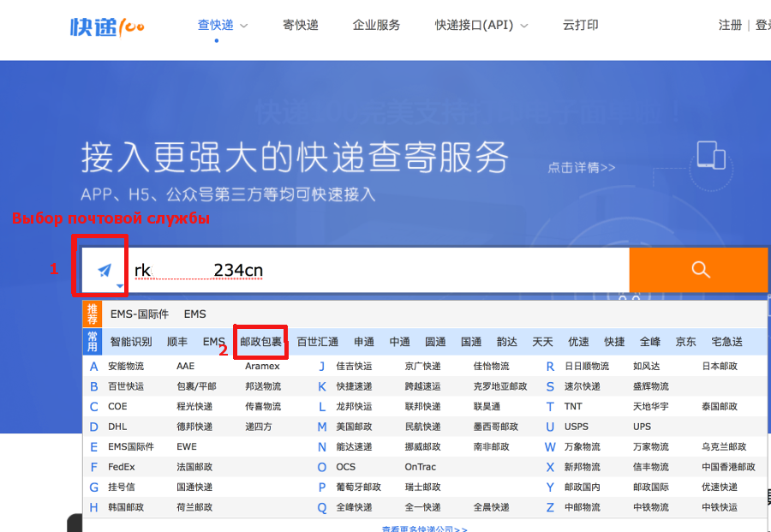Select 德邦快递 under letter D
Viewport: 771px width, 532px height.
click(194, 427)
